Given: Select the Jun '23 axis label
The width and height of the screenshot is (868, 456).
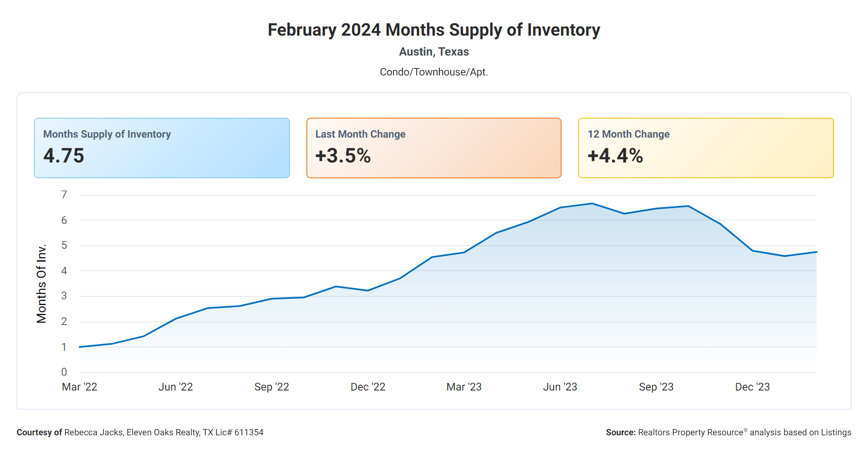Looking at the screenshot, I should pos(560,387).
